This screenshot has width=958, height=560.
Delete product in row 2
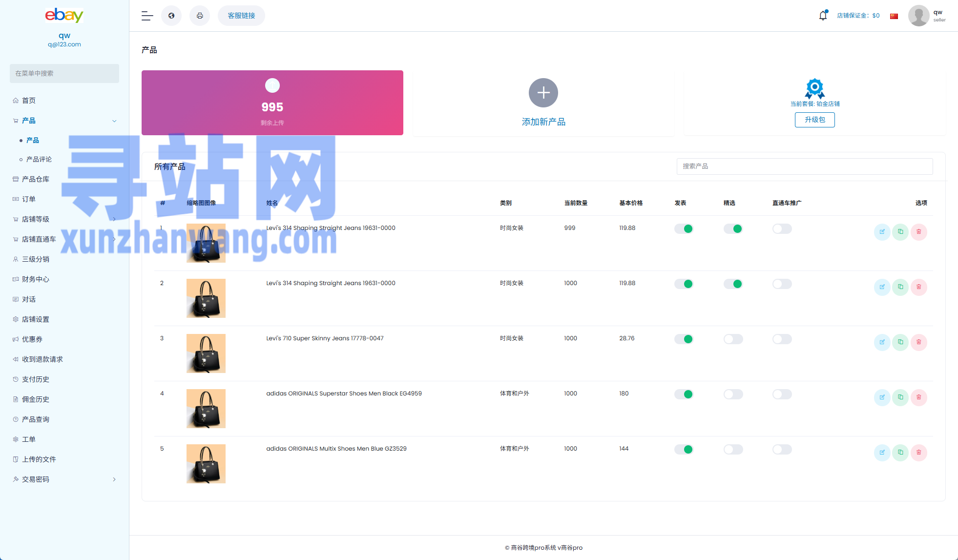(x=919, y=287)
